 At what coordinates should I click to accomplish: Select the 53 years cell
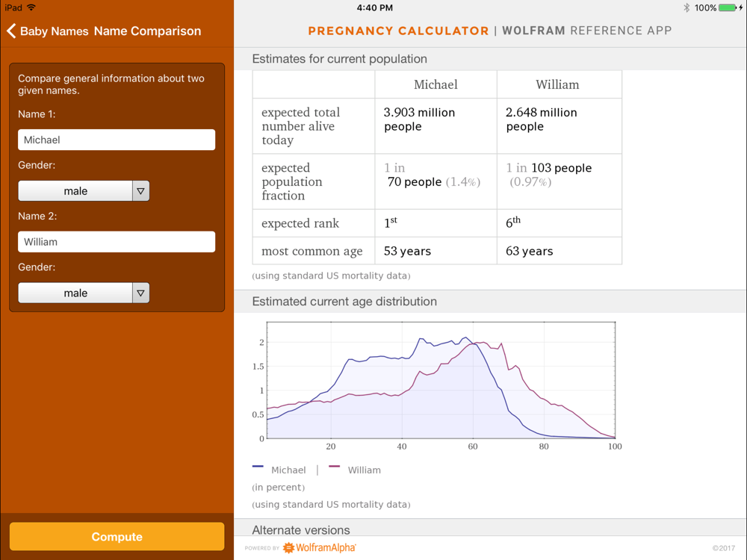pos(436,251)
